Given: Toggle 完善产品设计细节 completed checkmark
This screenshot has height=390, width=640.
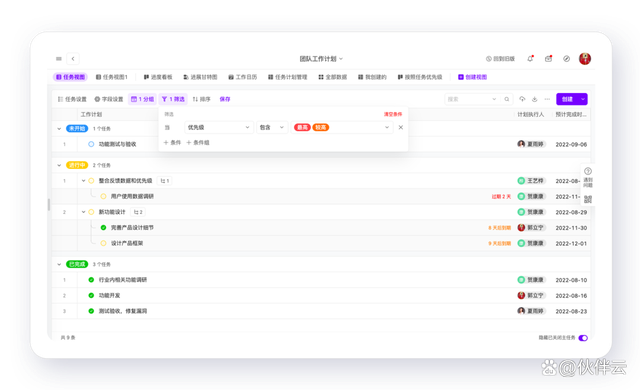Looking at the screenshot, I should pyautogui.click(x=103, y=228).
